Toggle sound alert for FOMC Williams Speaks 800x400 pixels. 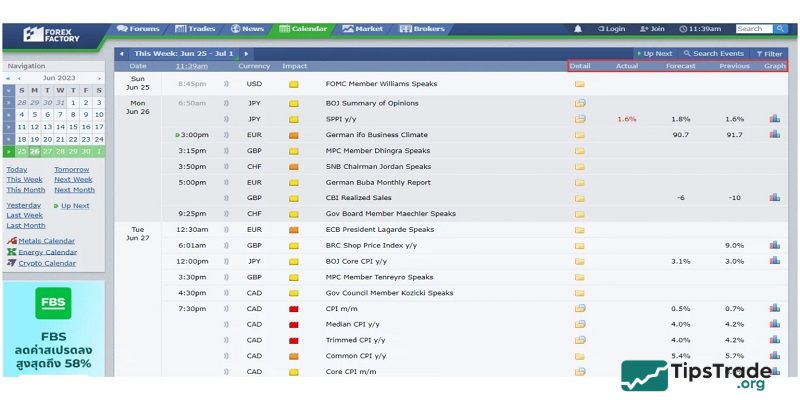226,84
